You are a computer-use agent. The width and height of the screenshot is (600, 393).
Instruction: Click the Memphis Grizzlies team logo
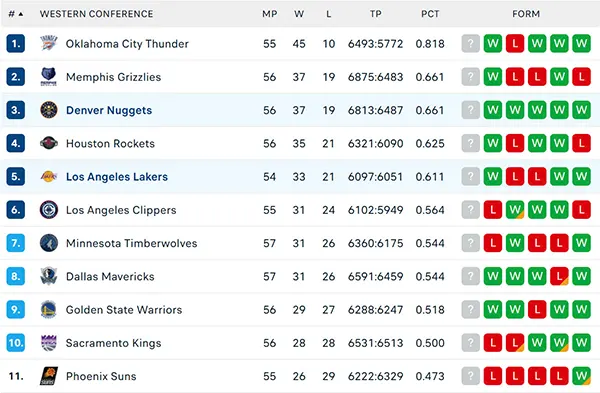[x=49, y=77]
